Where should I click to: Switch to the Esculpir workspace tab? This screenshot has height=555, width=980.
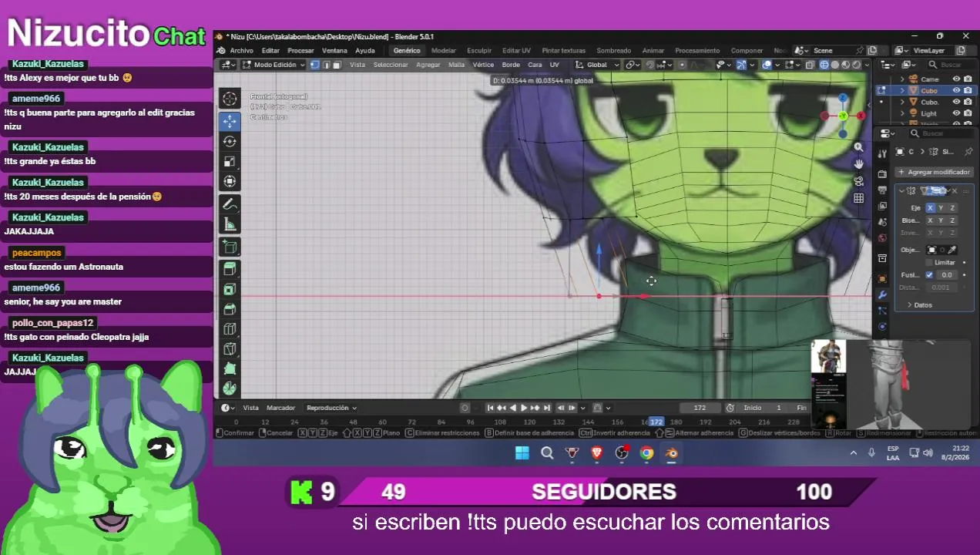pos(479,51)
